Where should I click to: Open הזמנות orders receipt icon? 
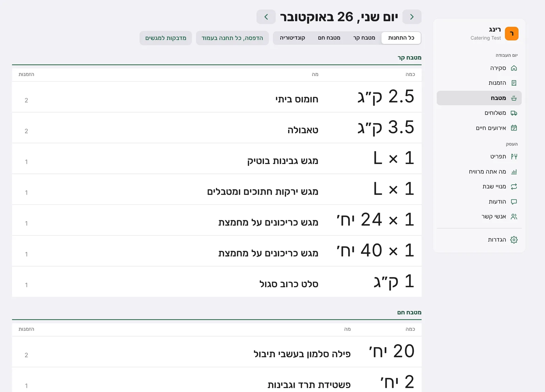(514, 83)
